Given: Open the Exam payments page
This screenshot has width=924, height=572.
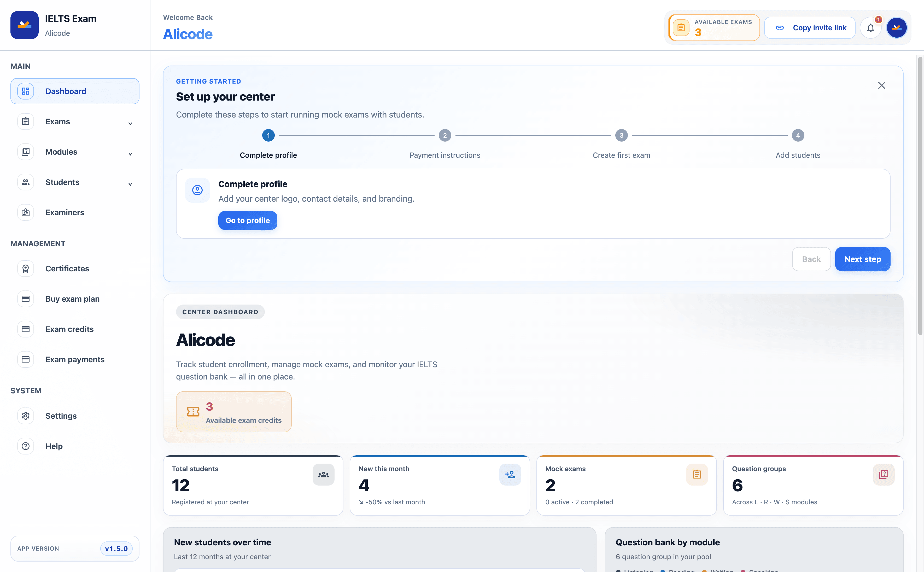Looking at the screenshot, I should (x=75, y=359).
